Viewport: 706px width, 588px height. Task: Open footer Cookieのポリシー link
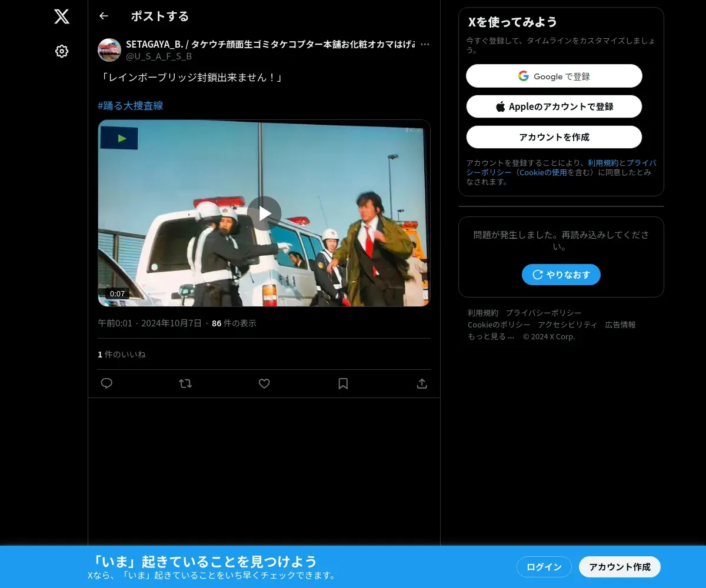pos(499,325)
